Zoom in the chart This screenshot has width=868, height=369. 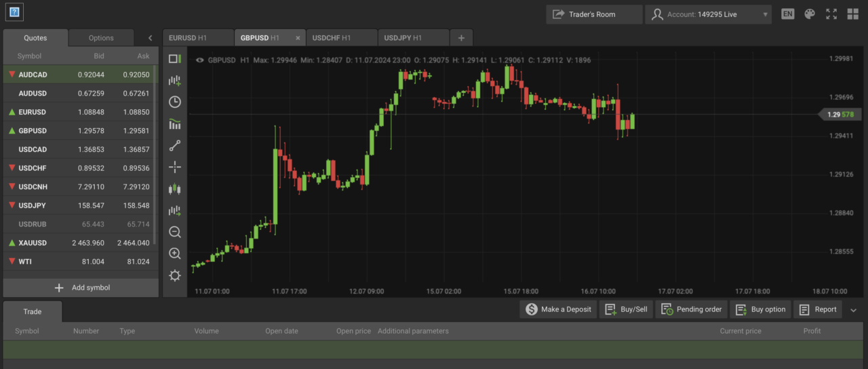[x=175, y=254]
